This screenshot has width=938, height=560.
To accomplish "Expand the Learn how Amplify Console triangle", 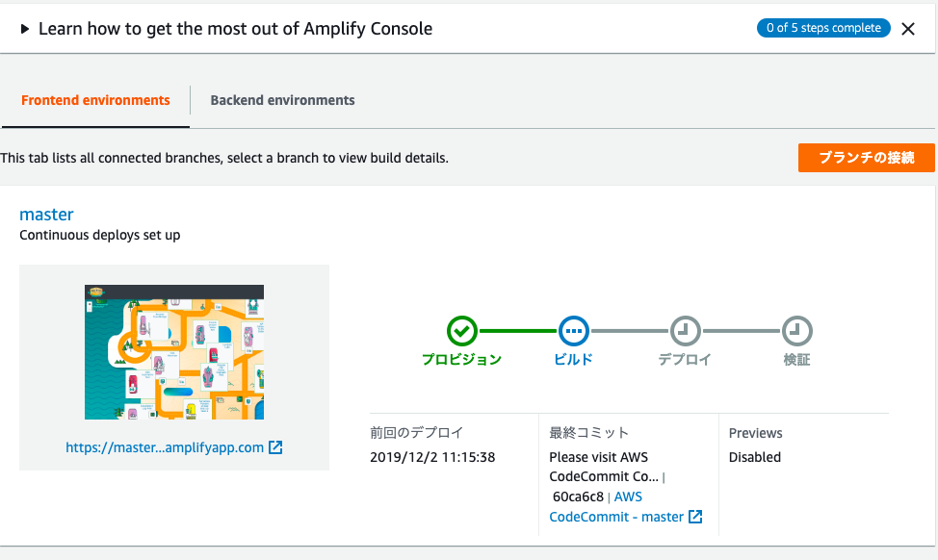I will pos(24,29).
